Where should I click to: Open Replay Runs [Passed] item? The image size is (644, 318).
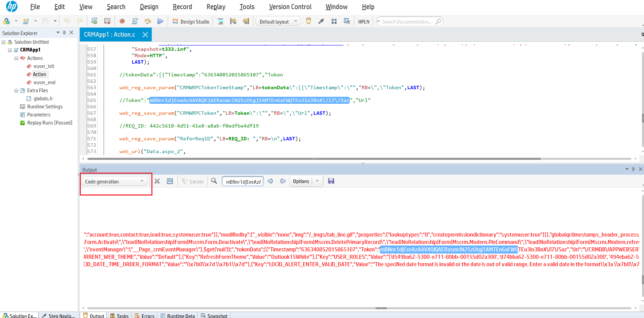[50, 123]
